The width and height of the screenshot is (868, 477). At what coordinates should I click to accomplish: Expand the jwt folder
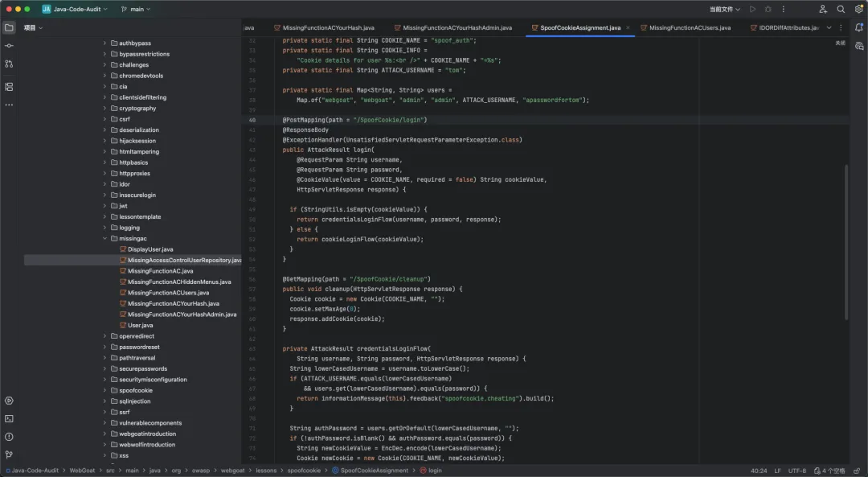[x=104, y=206]
